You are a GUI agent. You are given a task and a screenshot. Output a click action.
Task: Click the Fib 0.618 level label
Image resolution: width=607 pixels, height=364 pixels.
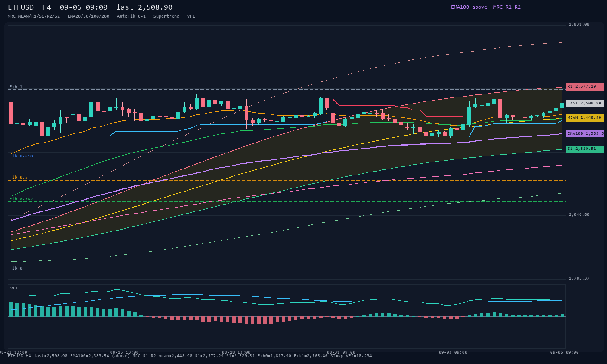21,156
